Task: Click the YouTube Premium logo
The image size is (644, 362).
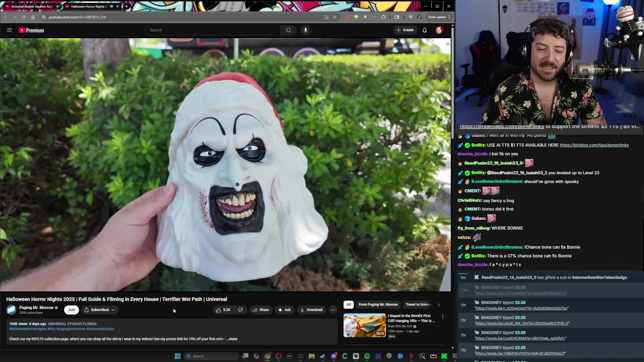Action: click(x=31, y=30)
